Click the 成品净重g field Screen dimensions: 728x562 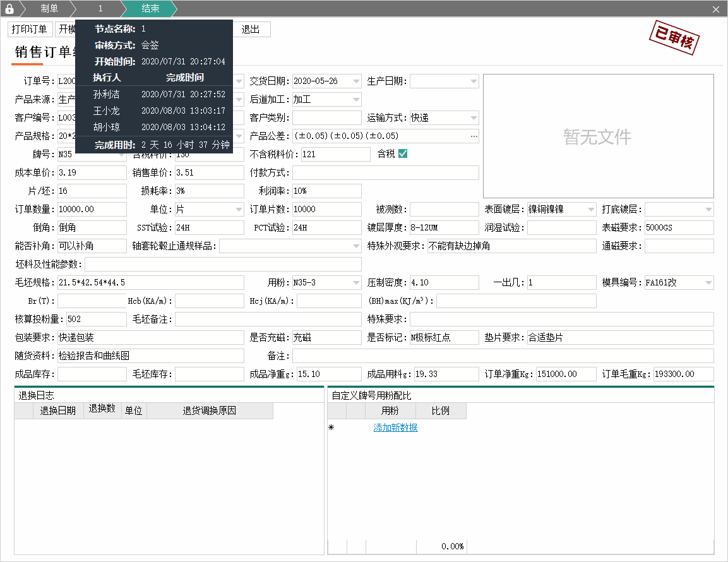click(329, 374)
